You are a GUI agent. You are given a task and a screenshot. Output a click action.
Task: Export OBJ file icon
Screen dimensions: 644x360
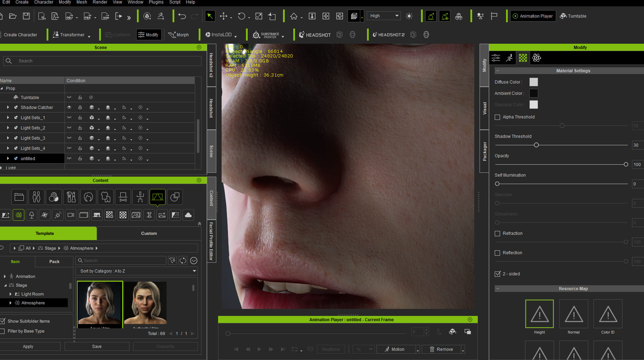click(69, 16)
